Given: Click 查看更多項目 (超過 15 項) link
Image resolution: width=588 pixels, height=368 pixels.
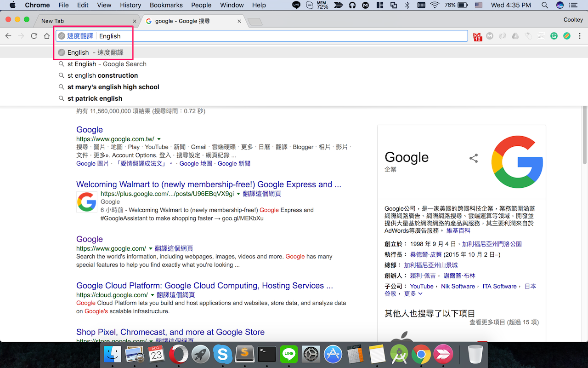Looking at the screenshot, I should pyautogui.click(x=504, y=322).
